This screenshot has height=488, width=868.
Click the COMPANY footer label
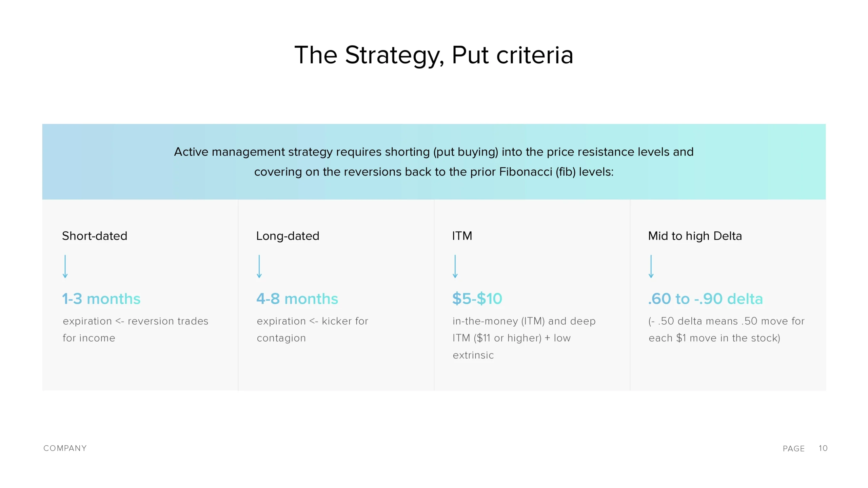tap(65, 448)
